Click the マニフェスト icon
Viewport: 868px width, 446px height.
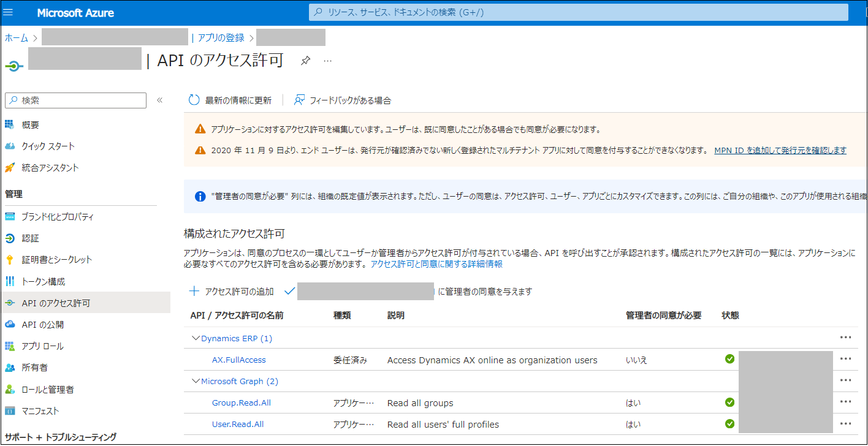[10, 411]
